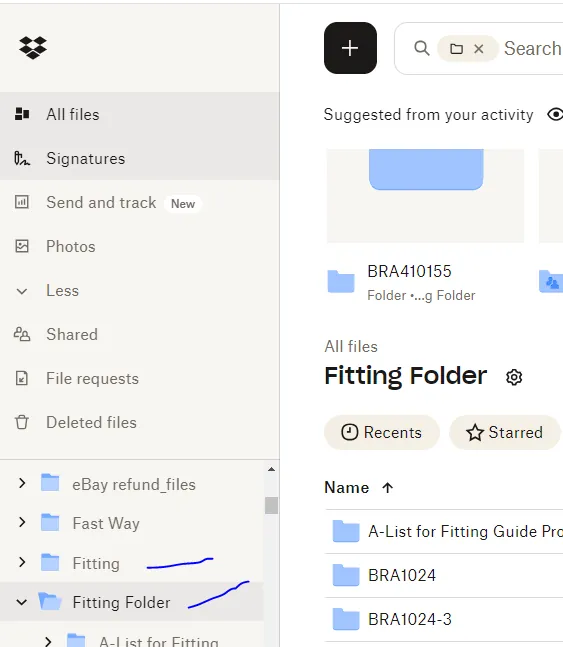Focus the Search input field
This screenshot has height=647, width=563.
pyautogui.click(x=533, y=48)
